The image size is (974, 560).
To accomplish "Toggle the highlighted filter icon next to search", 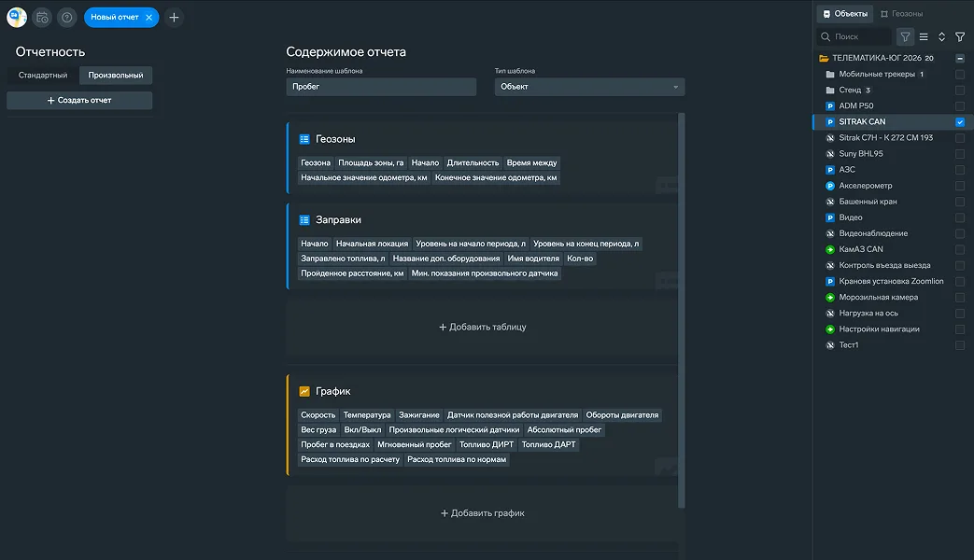I will (905, 36).
